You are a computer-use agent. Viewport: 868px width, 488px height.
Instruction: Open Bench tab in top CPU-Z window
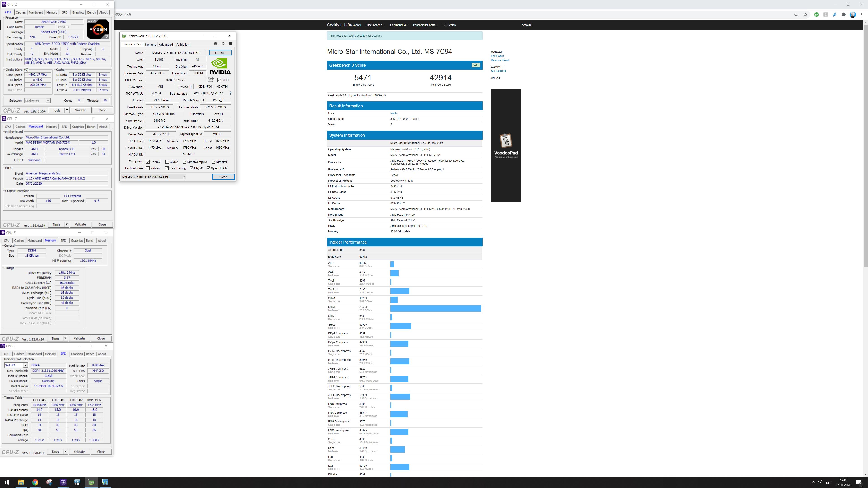tap(91, 12)
